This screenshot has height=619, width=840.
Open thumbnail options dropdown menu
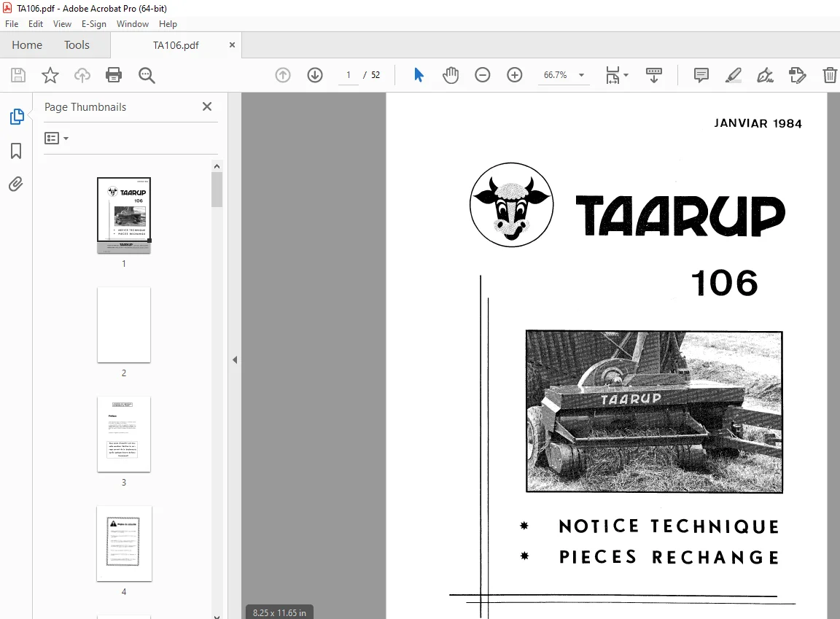pyautogui.click(x=56, y=138)
